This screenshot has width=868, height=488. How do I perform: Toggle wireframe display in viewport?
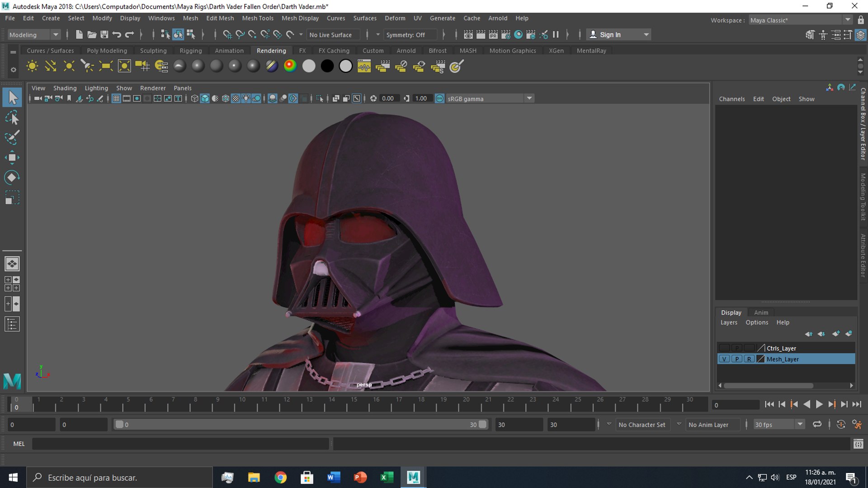click(x=194, y=99)
